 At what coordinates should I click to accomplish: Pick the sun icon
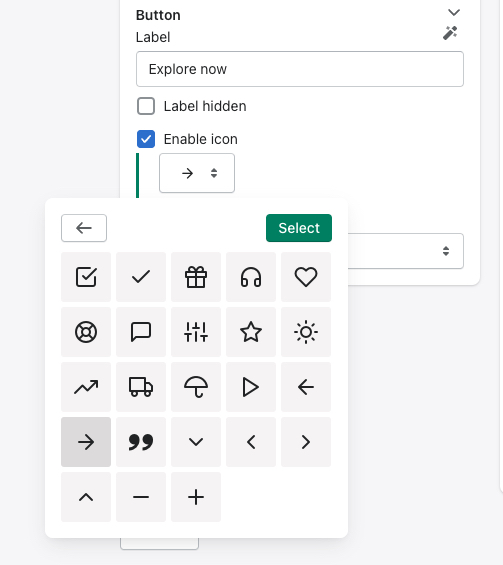tap(306, 332)
